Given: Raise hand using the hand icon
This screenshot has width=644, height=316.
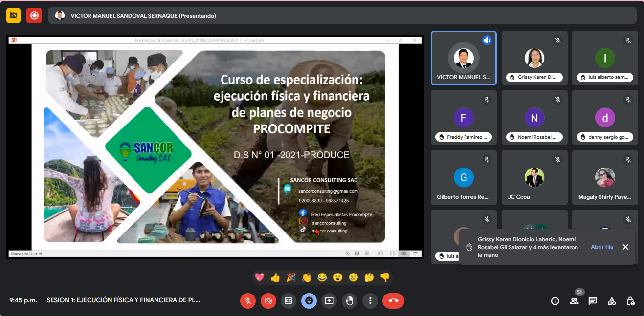Looking at the screenshot, I should coord(349,301).
